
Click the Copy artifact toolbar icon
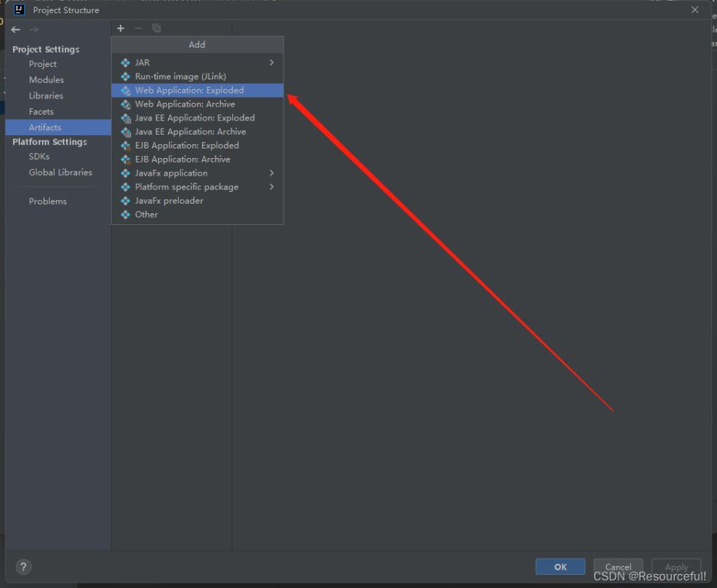click(x=156, y=29)
